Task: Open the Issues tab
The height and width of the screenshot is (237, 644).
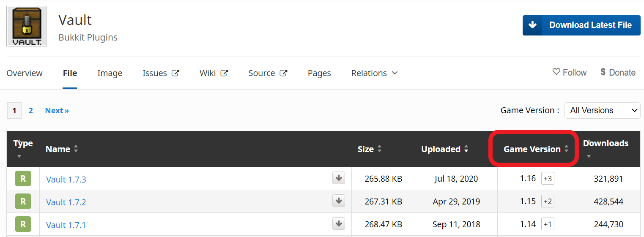Action: [x=155, y=73]
